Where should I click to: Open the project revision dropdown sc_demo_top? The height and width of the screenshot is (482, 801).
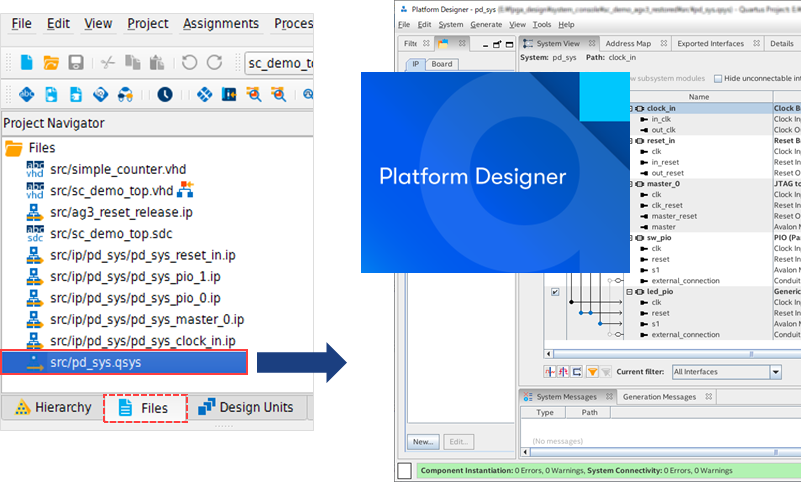coord(280,64)
